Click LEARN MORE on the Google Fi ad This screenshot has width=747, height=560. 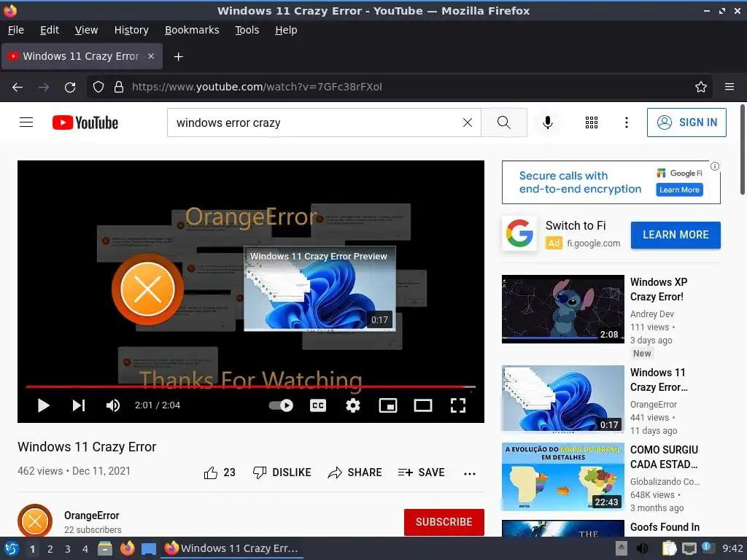tap(676, 235)
